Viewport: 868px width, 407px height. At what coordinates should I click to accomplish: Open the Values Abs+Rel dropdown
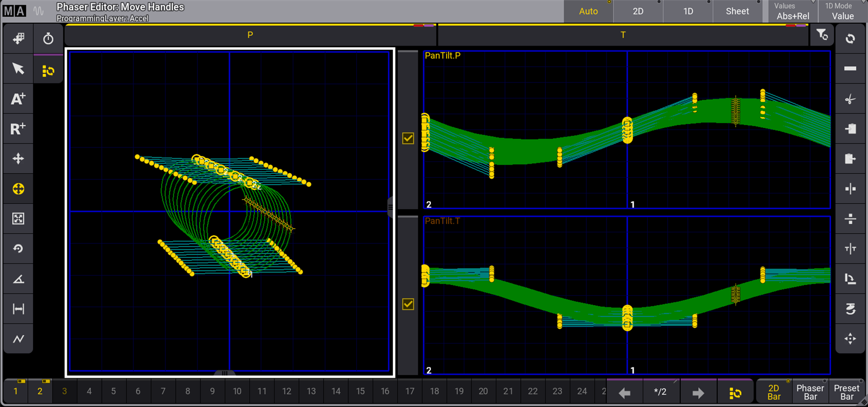point(793,11)
